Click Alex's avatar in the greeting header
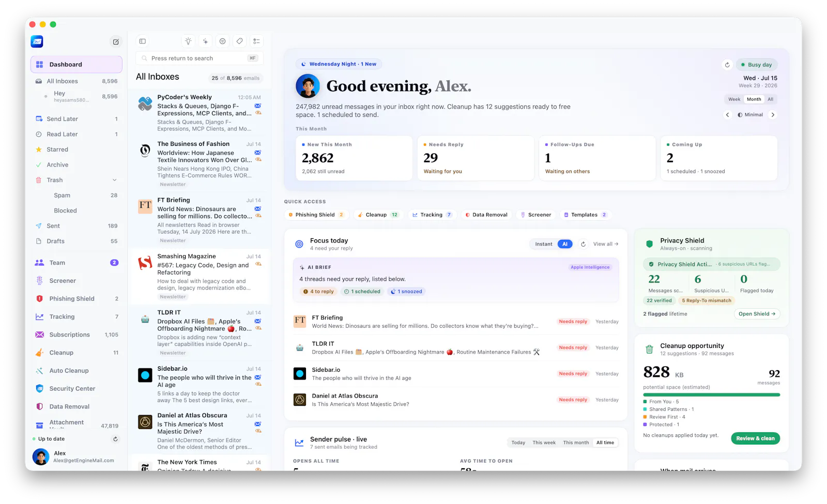This screenshot has height=504, width=827. (308, 86)
